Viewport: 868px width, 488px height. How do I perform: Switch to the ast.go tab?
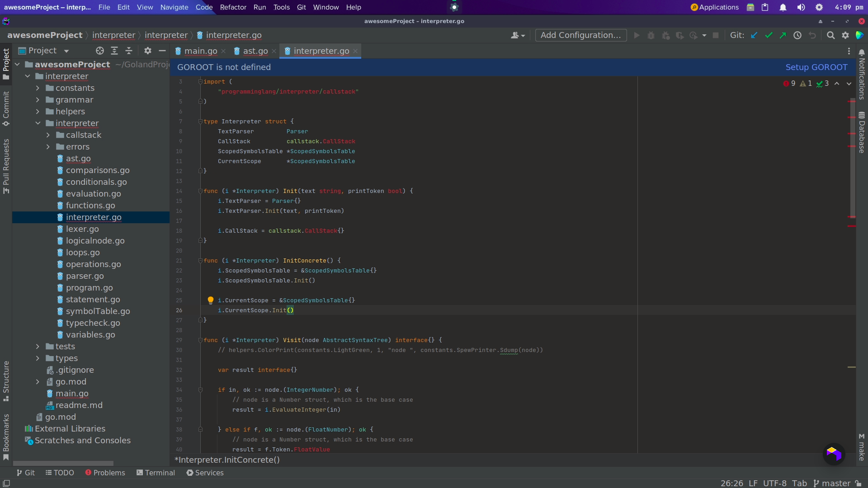255,51
